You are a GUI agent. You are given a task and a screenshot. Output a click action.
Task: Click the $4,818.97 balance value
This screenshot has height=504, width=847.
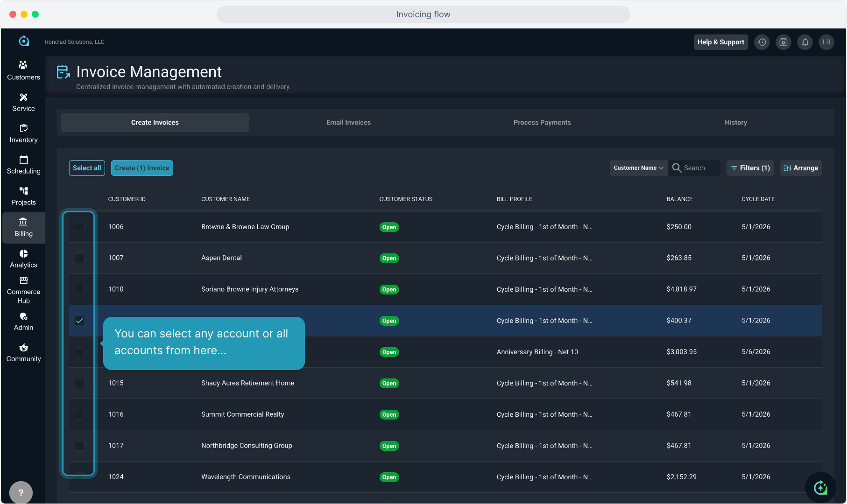[682, 289]
